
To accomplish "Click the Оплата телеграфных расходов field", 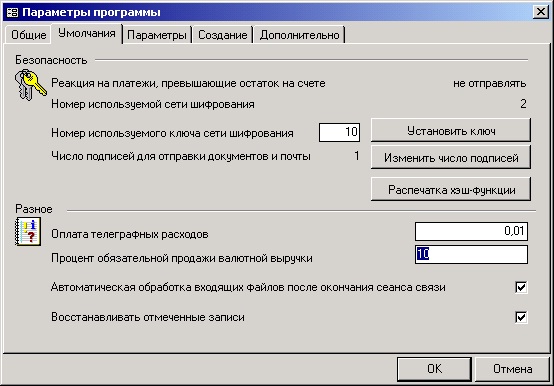I will 471,231.
